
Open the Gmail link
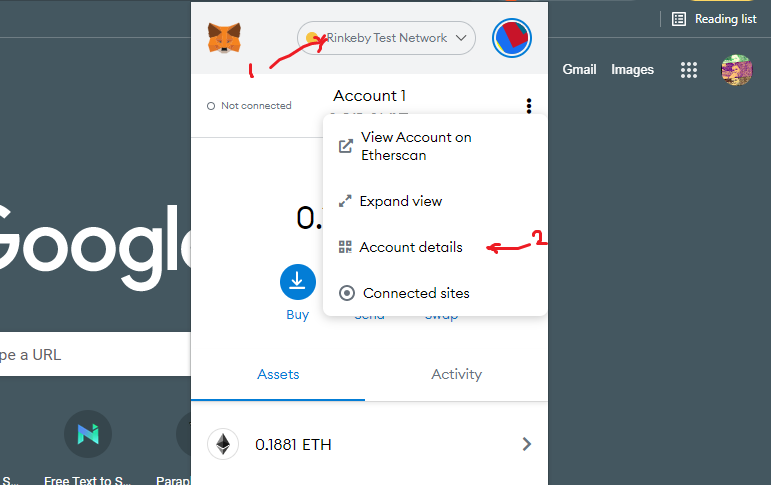(x=579, y=70)
